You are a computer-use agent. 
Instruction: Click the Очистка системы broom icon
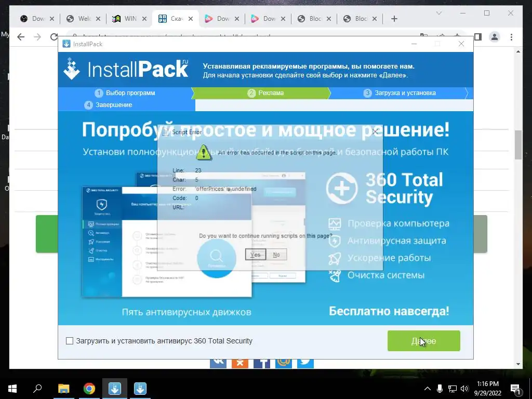point(335,275)
